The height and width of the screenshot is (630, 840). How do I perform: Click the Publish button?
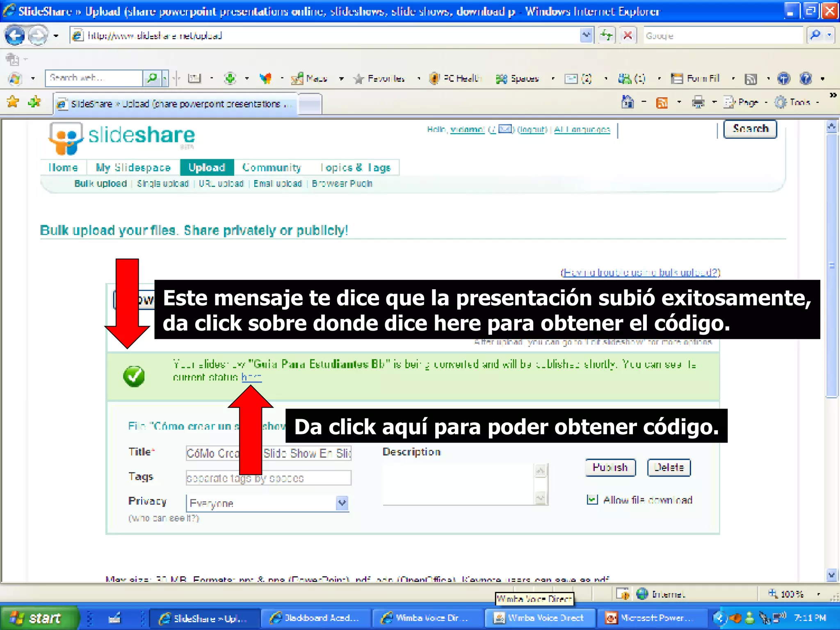pyautogui.click(x=610, y=467)
